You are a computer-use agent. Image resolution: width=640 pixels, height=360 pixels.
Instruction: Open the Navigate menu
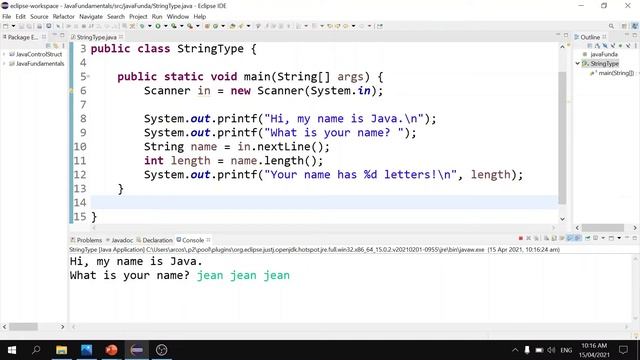pyautogui.click(x=91, y=16)
